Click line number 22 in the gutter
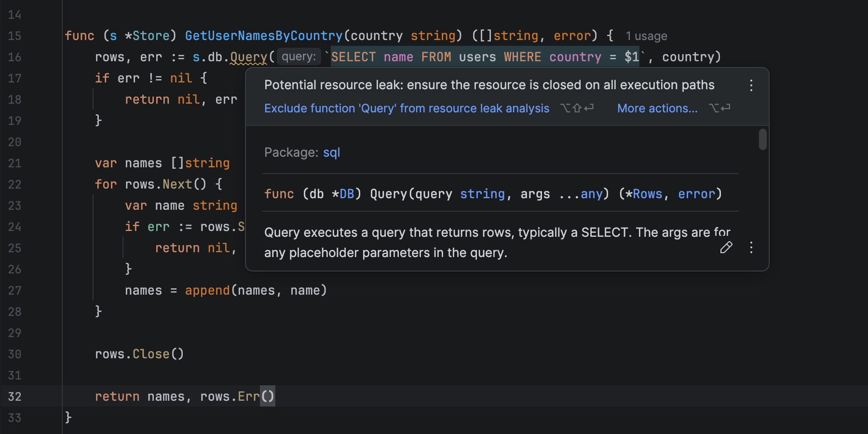 click(x=14, y=184)
